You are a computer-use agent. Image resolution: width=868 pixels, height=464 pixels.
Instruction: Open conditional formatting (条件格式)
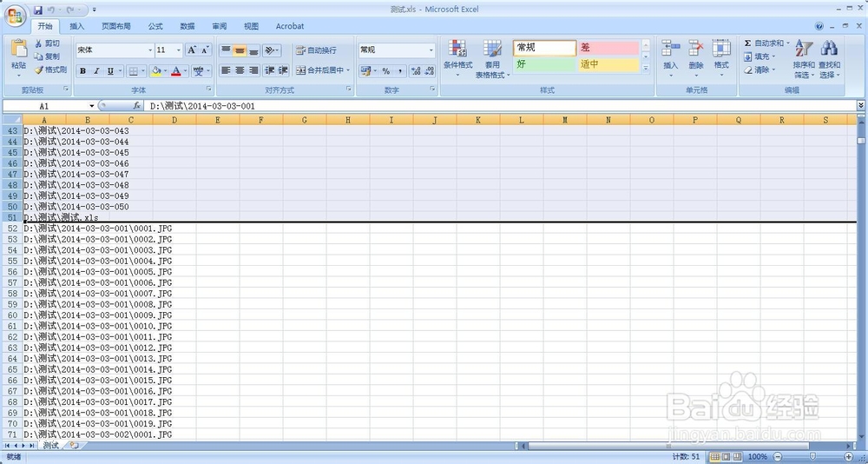click(x=457, y=58)
